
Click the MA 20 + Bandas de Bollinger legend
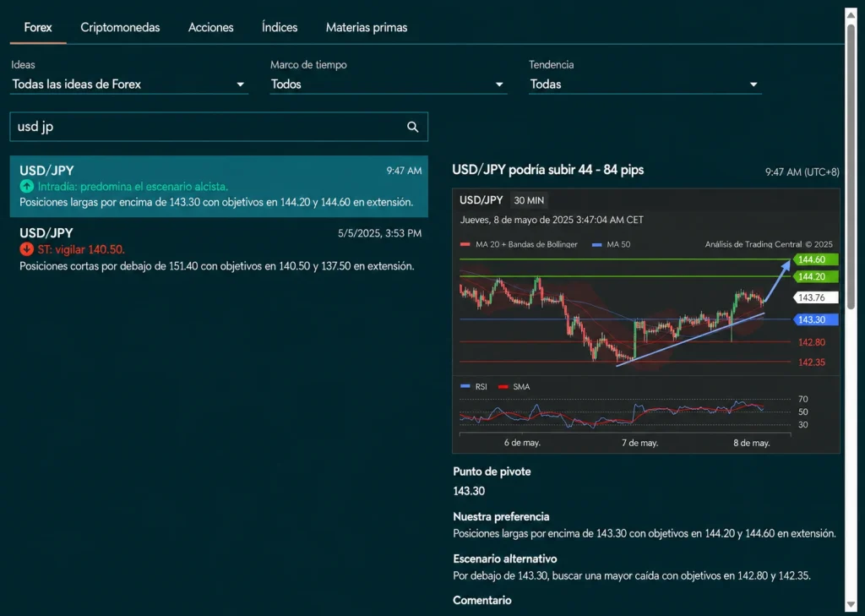click(x=519, y=244)
